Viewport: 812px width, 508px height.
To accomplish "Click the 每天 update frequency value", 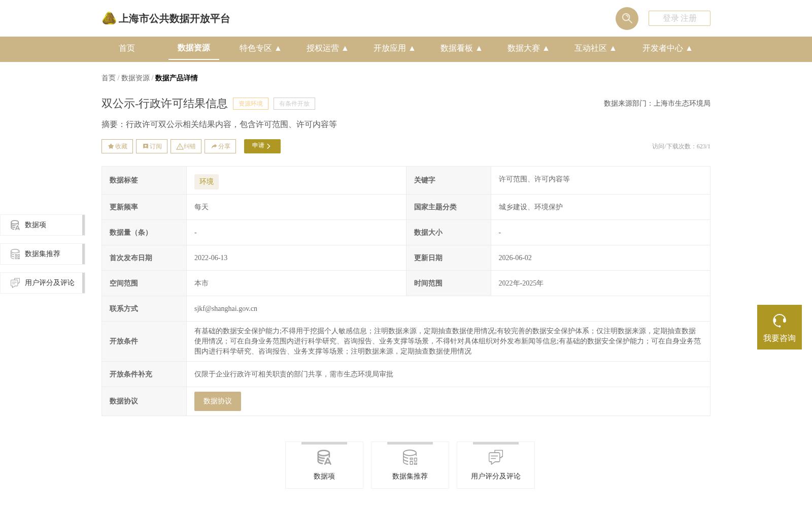I will [x=201, y=207].
